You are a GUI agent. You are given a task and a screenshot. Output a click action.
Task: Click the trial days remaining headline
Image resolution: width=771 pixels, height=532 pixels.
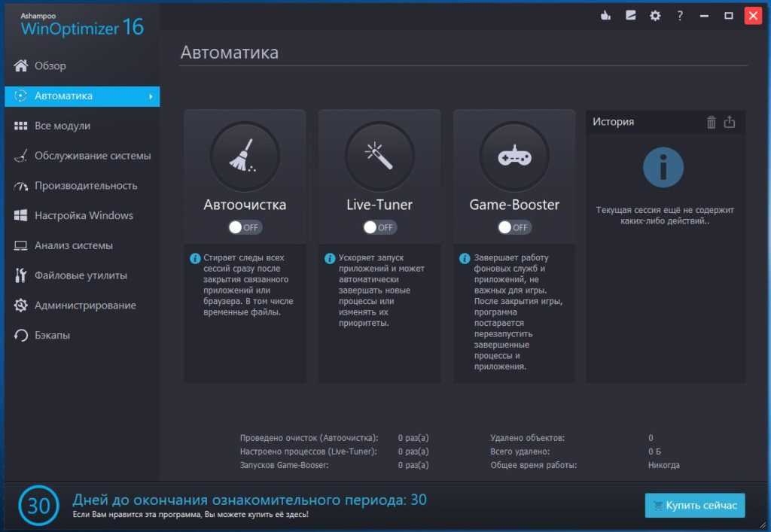coord(250,500)
